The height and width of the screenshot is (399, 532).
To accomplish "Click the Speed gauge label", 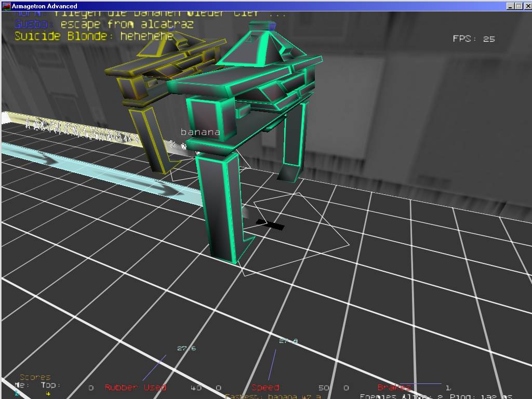I will 265,388.
